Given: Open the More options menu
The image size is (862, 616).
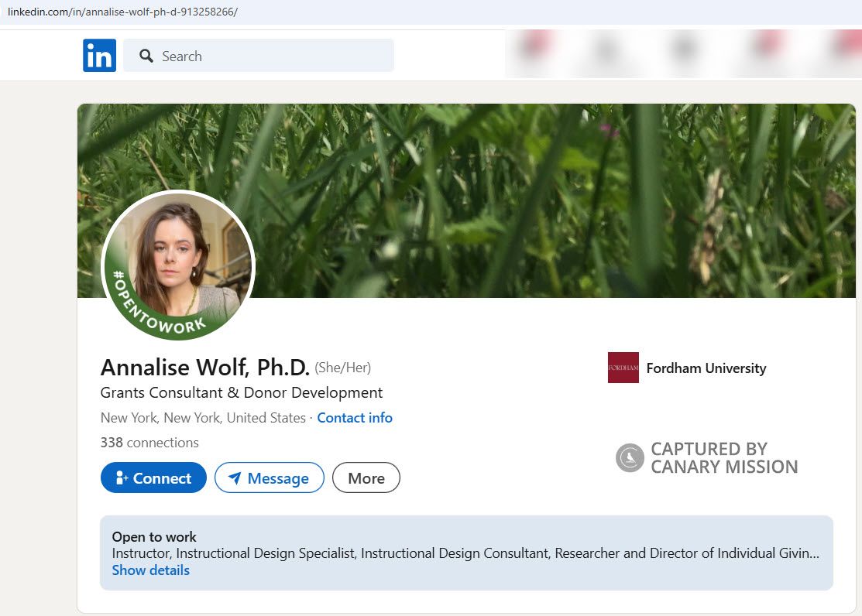Looking at the screenshot, I should (366, 477).
